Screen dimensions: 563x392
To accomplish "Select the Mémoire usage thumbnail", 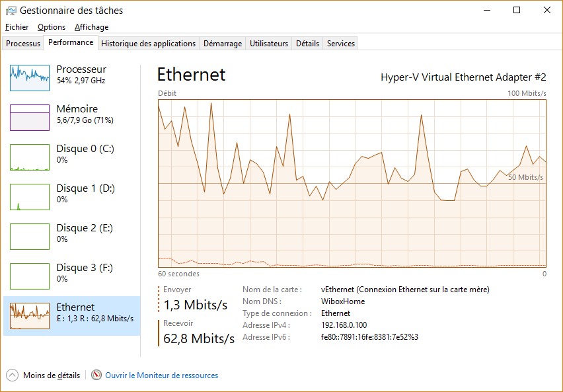I will [x=30, y=118].
